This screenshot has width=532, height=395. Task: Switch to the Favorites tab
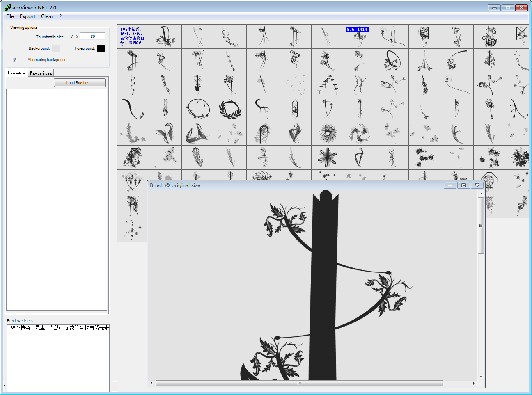click(41, 73)
